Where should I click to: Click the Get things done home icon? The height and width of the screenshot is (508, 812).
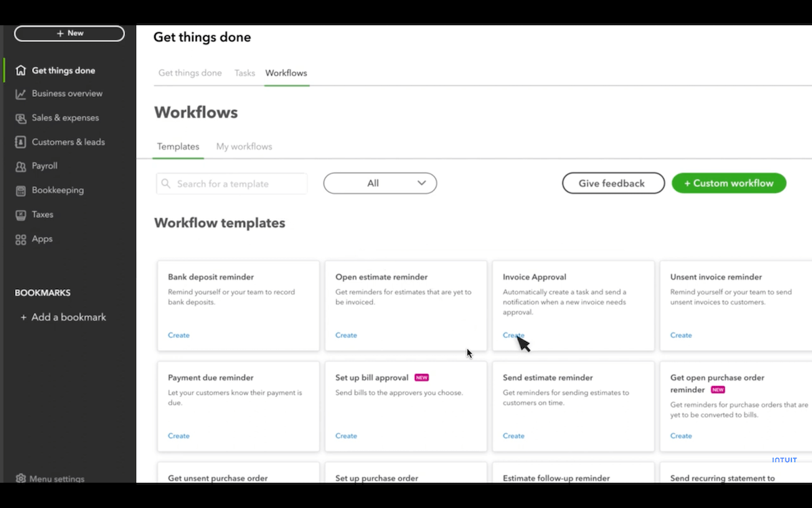pos(21,70)
